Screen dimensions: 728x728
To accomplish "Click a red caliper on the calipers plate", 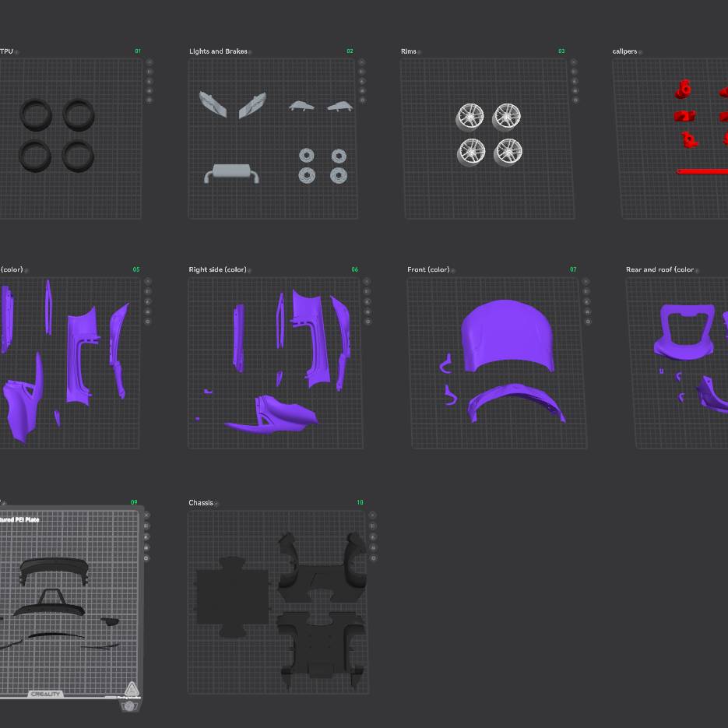I will [x=684, y=90].
